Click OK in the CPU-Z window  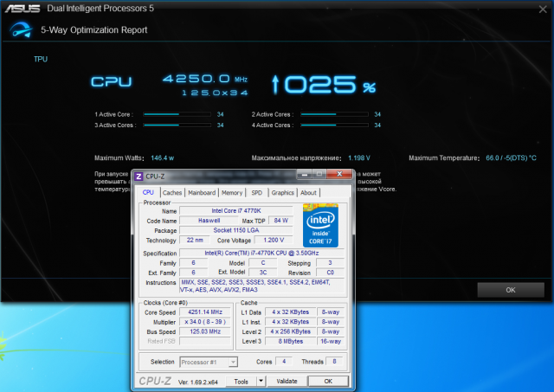(x=328, y=382)
